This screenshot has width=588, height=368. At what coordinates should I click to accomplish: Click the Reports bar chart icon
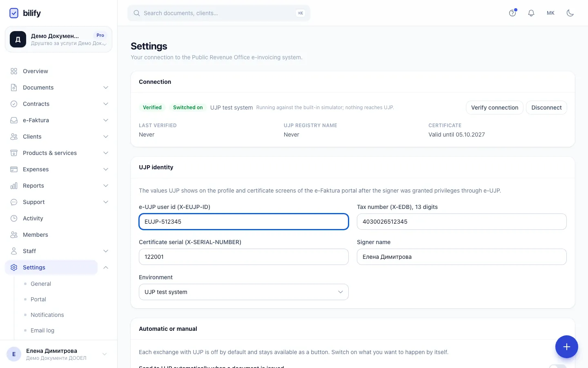14,186
